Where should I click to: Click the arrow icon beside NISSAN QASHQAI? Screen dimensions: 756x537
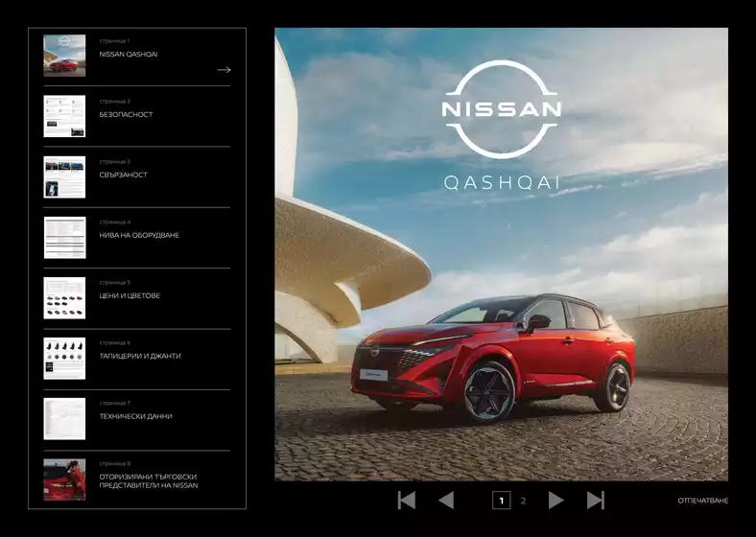[x=224, y=70]
